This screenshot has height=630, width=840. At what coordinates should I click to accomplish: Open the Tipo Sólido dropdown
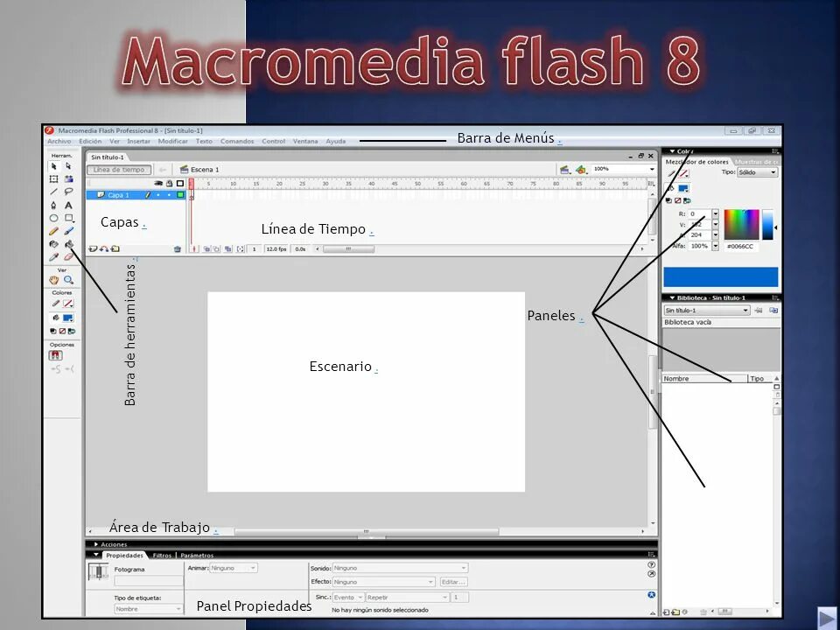(757, 172)
